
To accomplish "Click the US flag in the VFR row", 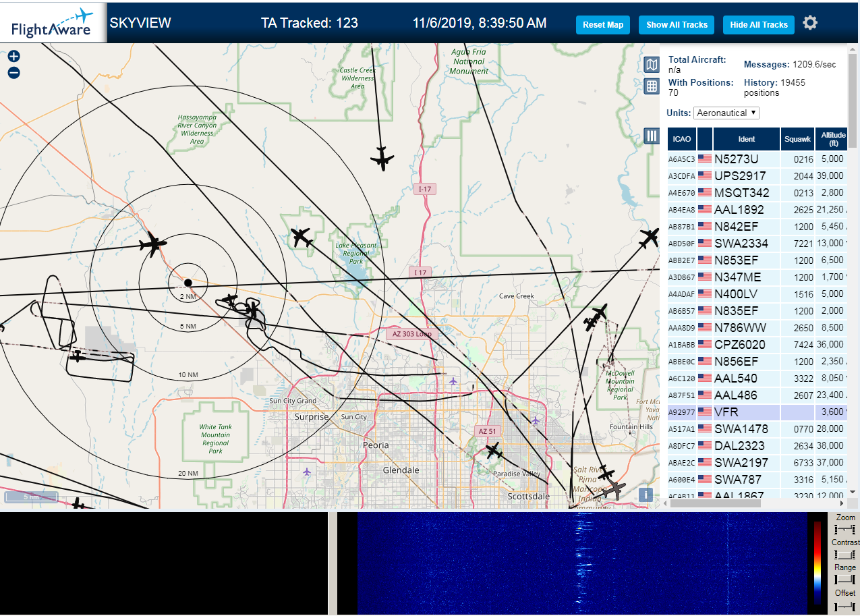I will pos(705,412).
